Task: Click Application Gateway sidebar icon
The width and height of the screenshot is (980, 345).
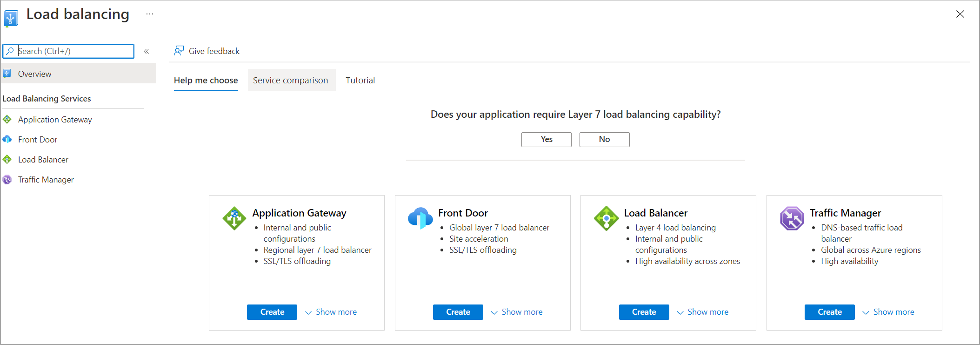Action: coord(7,119)
